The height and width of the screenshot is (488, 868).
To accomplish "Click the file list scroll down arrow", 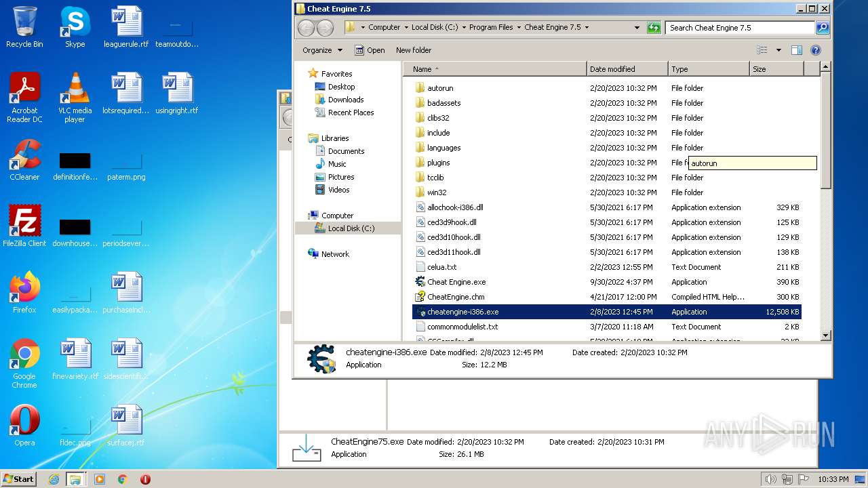I will tap(825, 335).
